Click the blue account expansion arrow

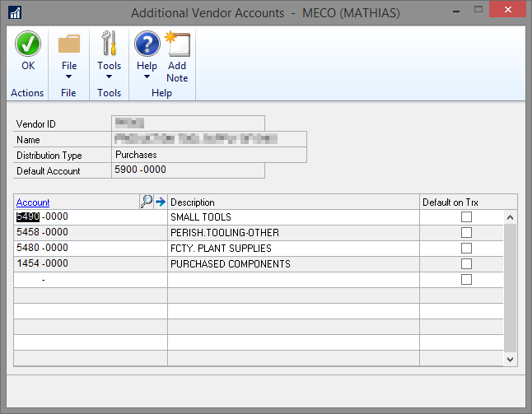[161, 202]
